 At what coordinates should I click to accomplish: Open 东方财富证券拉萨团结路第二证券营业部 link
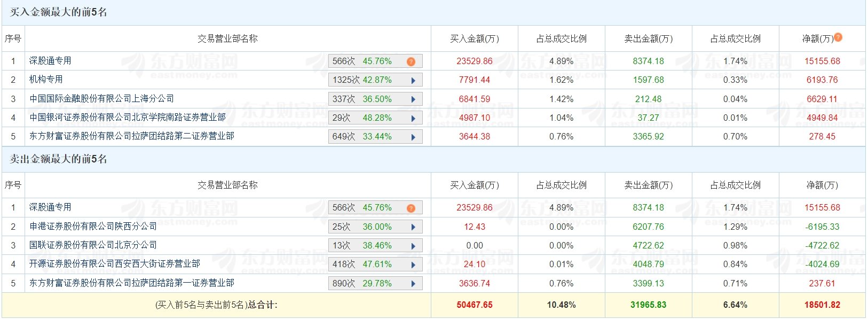(x=131, y=136)
